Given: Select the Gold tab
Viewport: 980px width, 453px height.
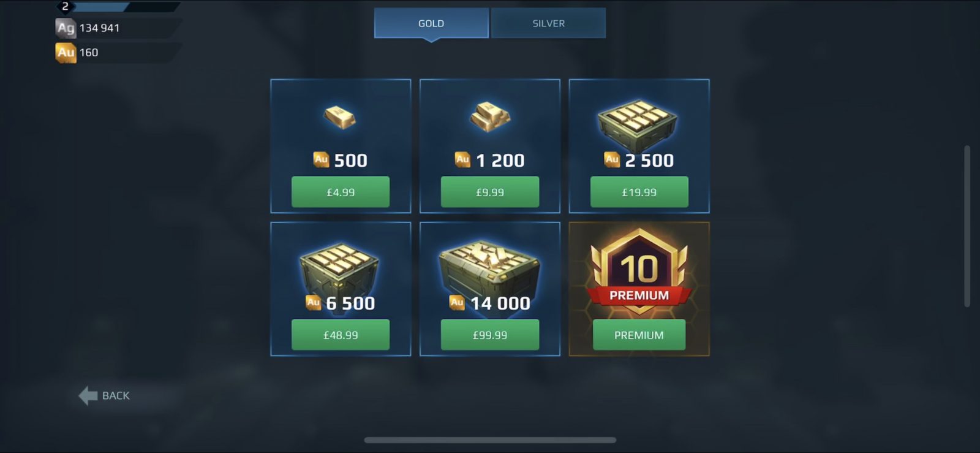Looking at the screenshot, I should pyautogui.click(x=431, y=23).
